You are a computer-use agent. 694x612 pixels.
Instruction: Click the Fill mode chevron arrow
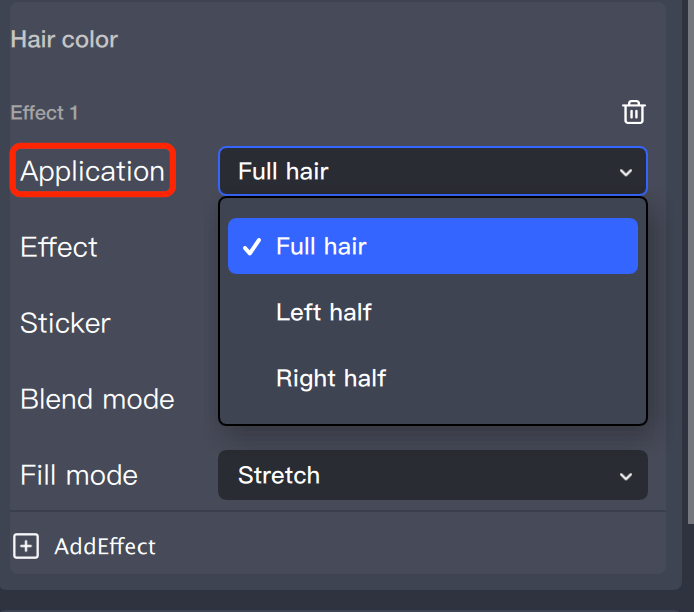tap(626, 476)
